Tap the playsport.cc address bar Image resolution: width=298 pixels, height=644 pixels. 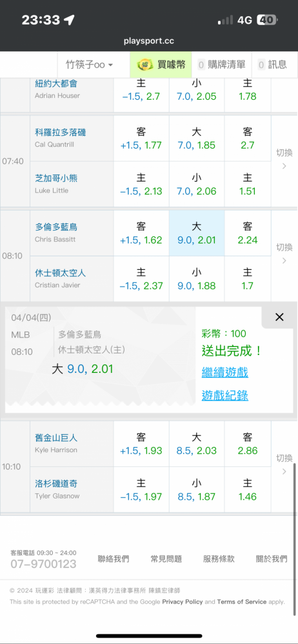149,41
